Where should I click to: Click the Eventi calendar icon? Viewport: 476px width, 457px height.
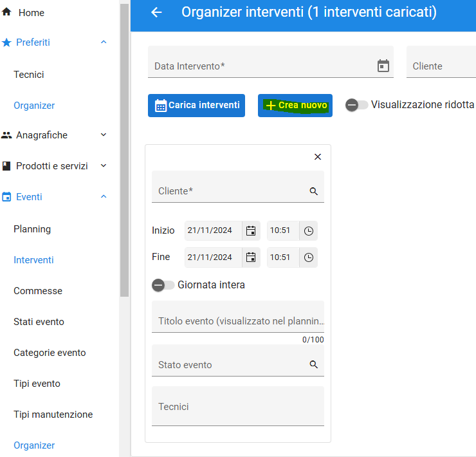pyautogui.click(x=6, y=197)
